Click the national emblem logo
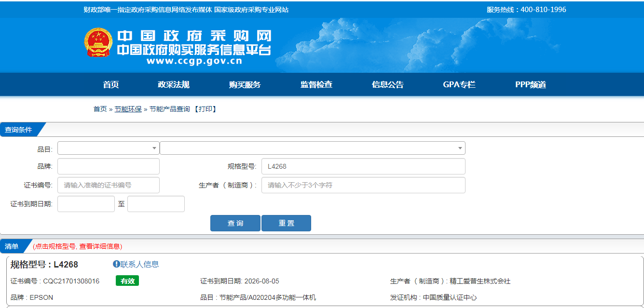The image size is (644, 308). coord(98,42)
